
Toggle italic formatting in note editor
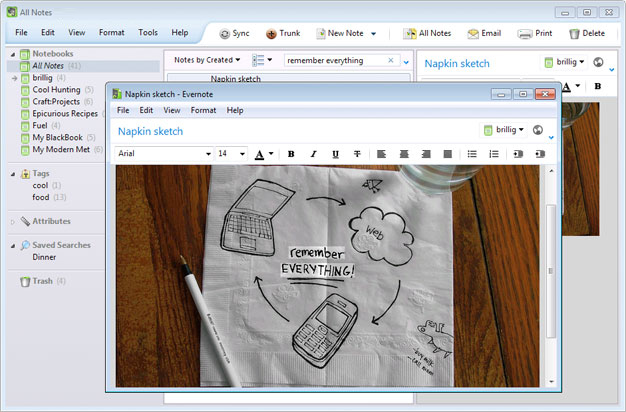pos(313,154)
